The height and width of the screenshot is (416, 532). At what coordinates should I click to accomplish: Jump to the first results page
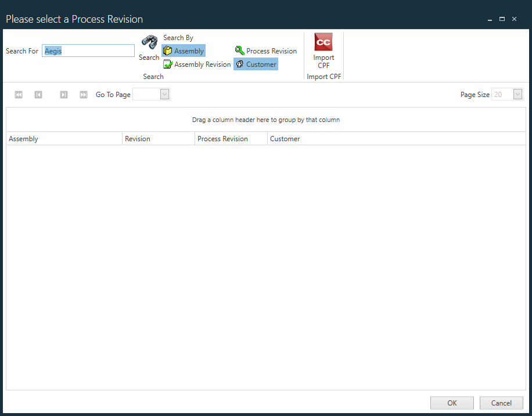coord(18,94)
